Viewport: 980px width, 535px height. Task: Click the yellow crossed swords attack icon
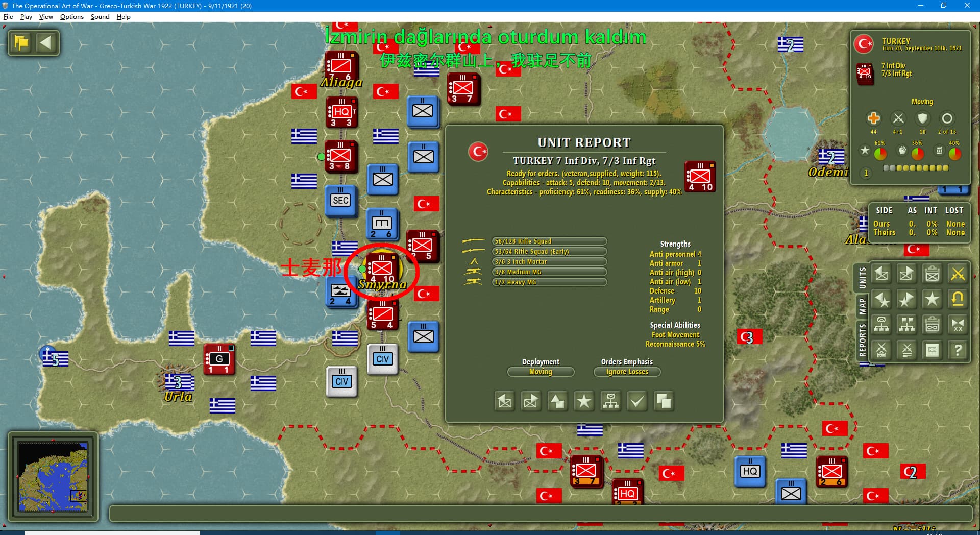pyautogui.click(x=958, y=274)
